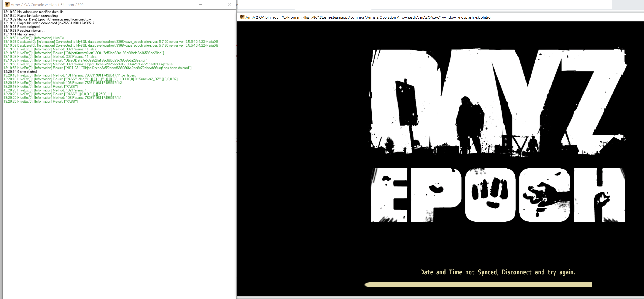The width and height of the screenshot is (644, 299).
Task: Select log line 'Method: 101 Params' for bin laden
Action: click(x=70, y=75)
